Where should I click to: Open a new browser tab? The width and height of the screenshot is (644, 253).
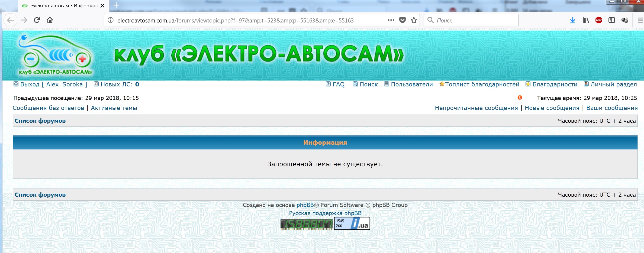point(116,5)
